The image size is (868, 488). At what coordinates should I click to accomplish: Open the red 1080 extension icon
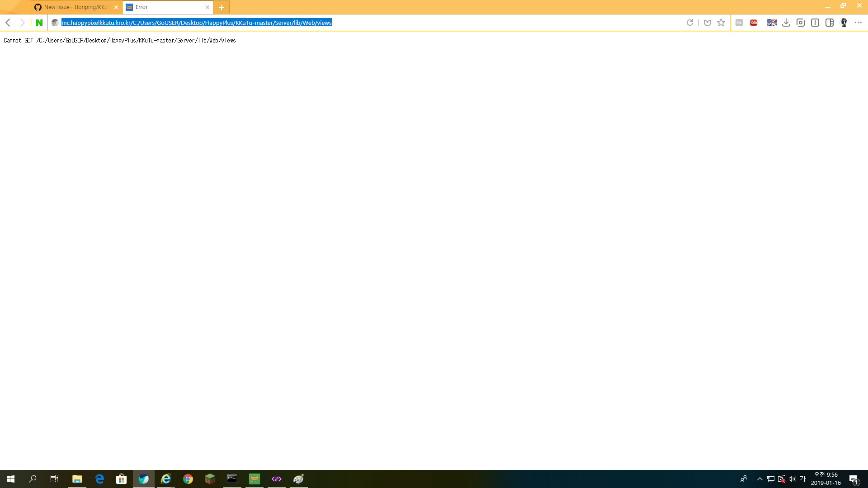tap(754, 23)
